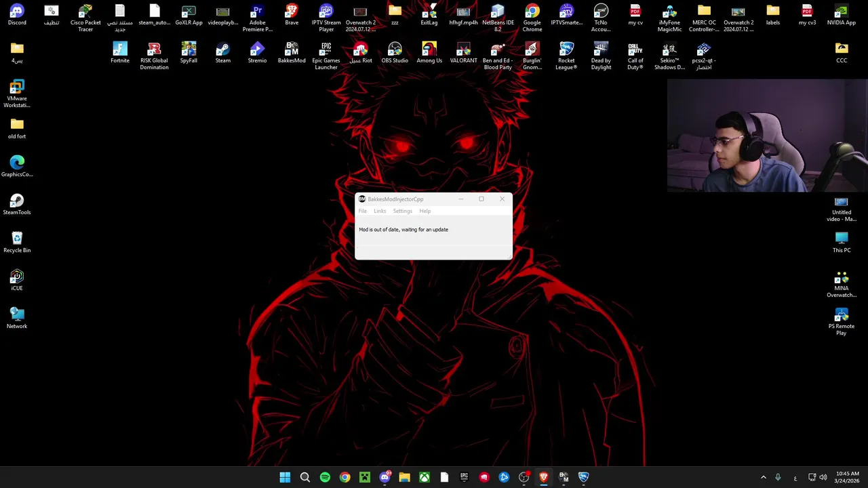Select the hfhgf.mp4 video file icon

pos(463,15)
